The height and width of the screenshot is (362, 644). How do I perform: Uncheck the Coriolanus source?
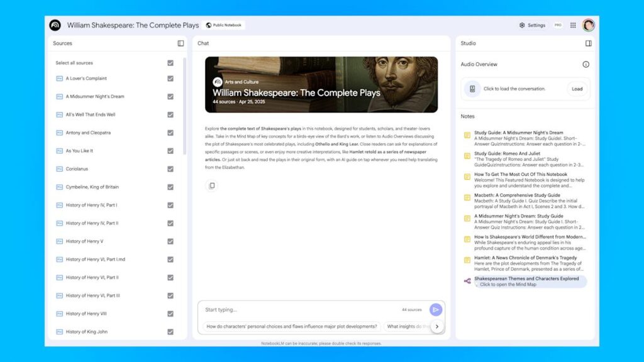[x=170, y=169]
